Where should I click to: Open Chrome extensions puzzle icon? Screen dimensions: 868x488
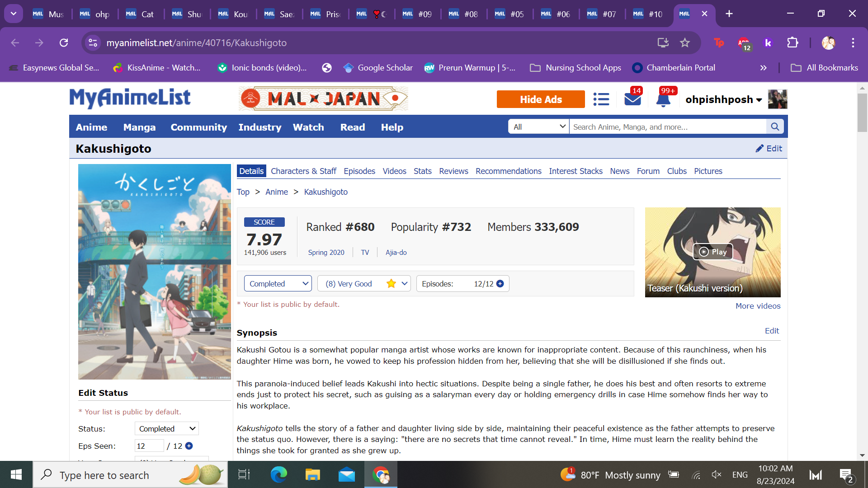click(x=793, y=42)
